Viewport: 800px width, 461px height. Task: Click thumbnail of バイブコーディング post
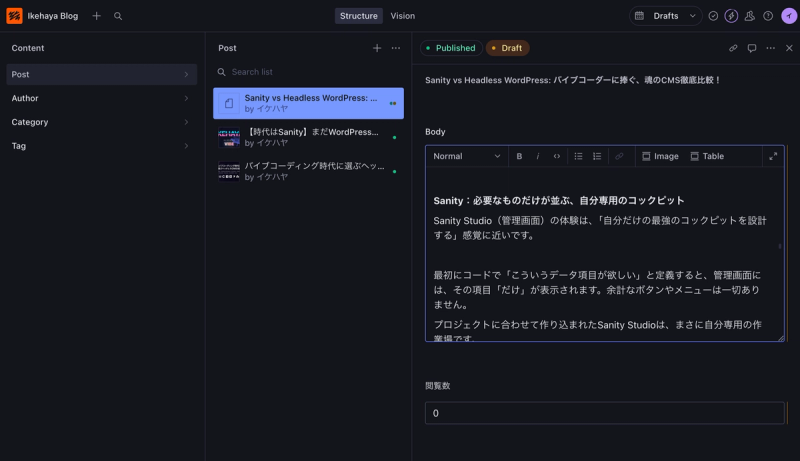click(229, 171)
